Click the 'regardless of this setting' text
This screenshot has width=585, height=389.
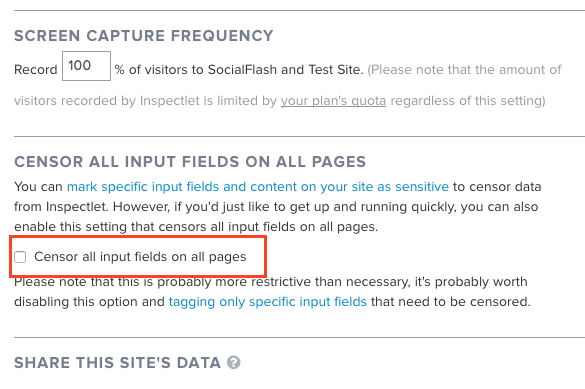coord(468,101)
